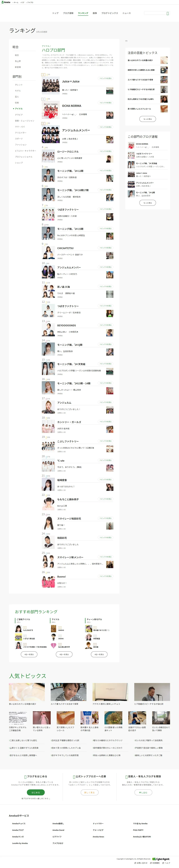
Task: Open Amebaマンガ service link
Action: tap(18, 837)
